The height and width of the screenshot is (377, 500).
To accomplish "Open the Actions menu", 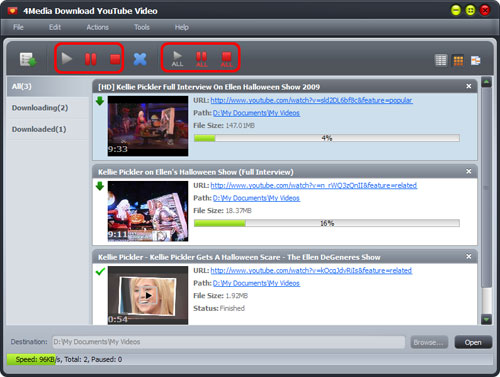I will coord(98,27).
